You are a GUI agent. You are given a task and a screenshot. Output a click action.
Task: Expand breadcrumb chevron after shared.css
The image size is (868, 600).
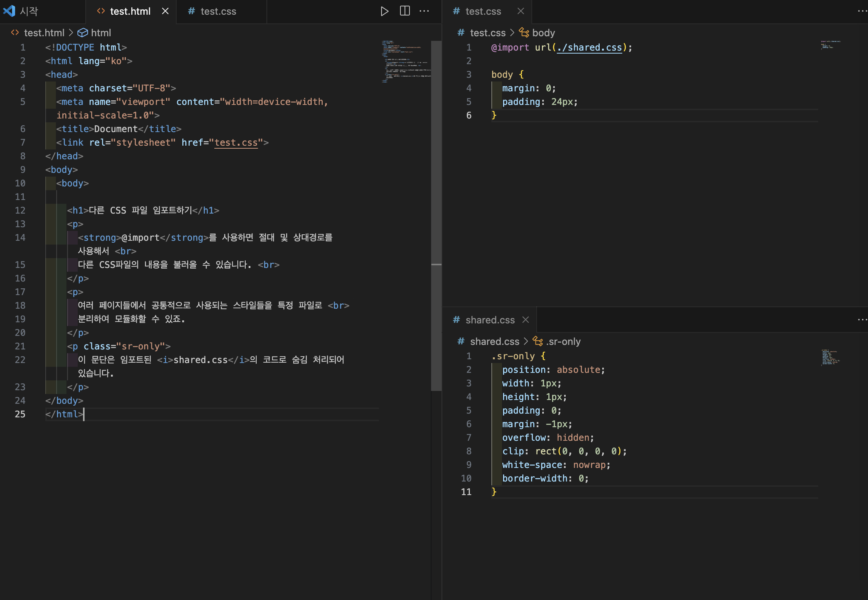pyautogui.click(x=526, y=342)
